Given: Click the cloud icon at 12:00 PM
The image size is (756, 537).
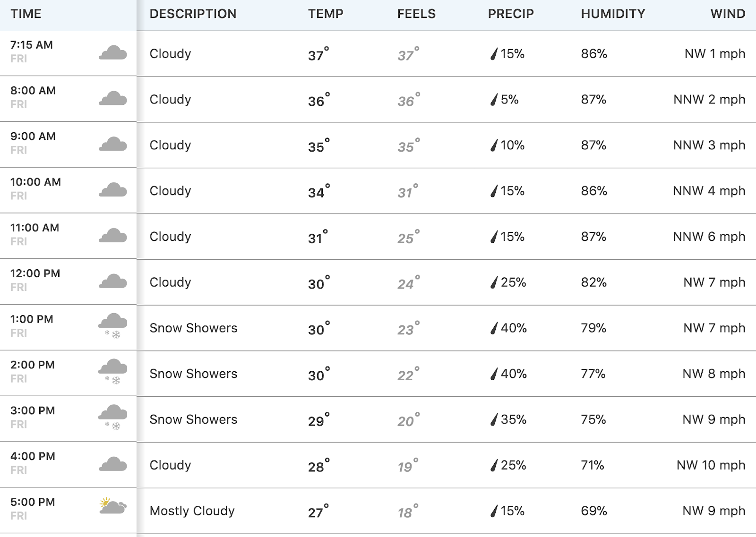Looking at the screenshot, I should pos(113,281).
